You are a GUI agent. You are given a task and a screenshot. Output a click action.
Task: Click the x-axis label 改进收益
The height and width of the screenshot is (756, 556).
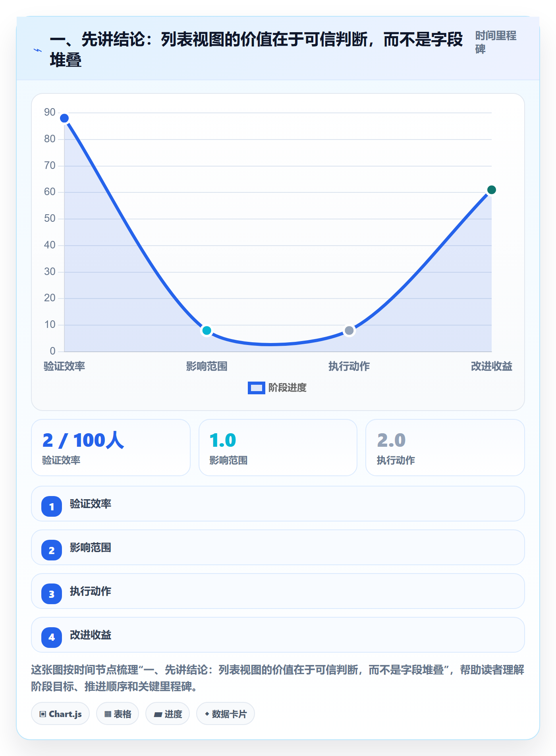coord(491,366)
